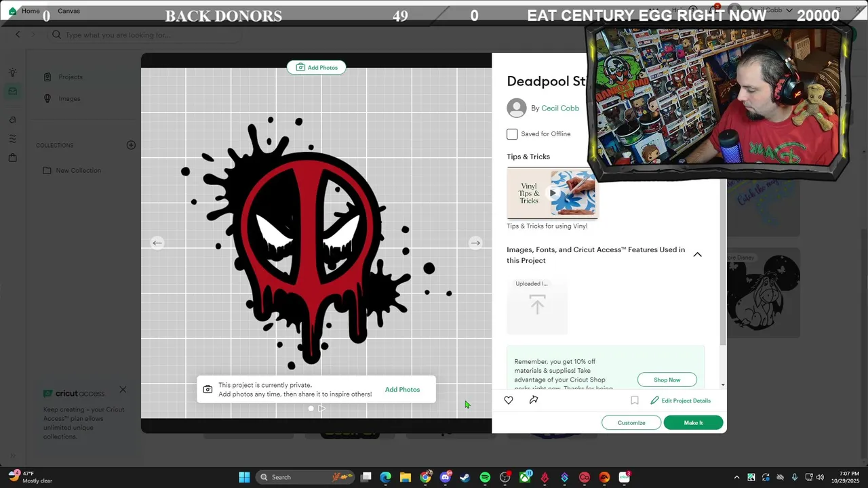Open the Xbox app from taskbar
The height and width of the screenshot is (488, 868).
525,477
